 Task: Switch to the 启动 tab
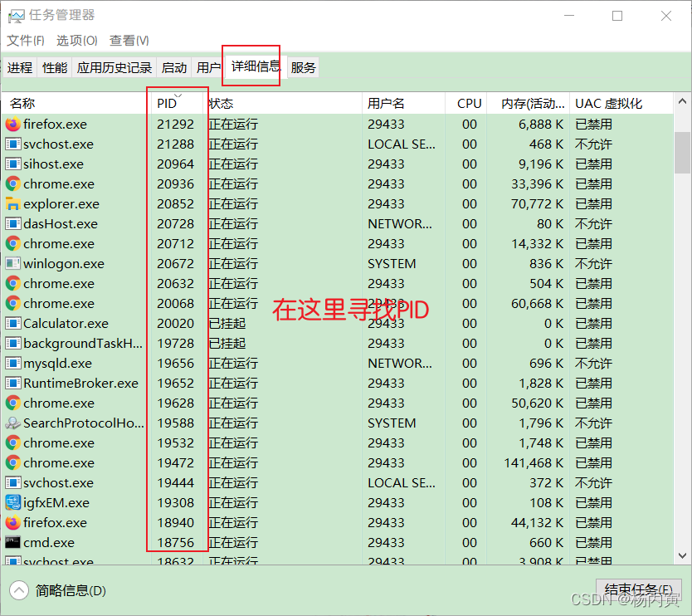pos(174,67)
